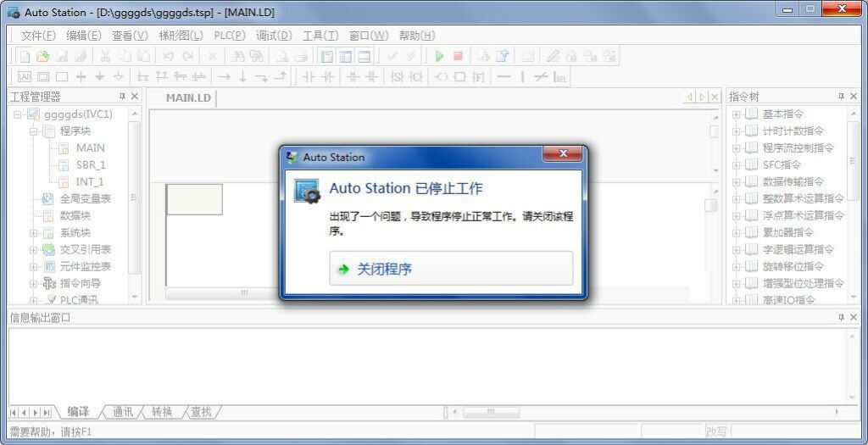The height and width of the screenshot is (445, 868).
Task: Expand 计时计数指令 in instruction tree
Action: [x=737, y=131]
